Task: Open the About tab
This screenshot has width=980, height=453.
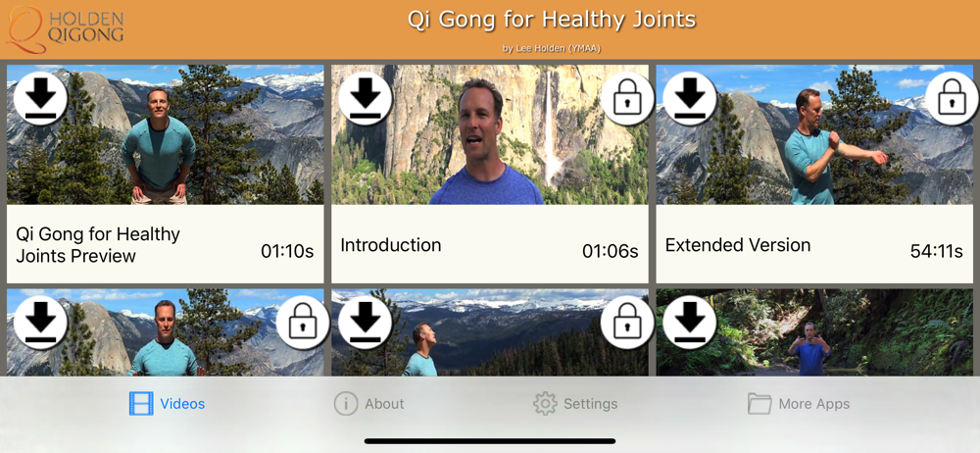Action: point(368,404)
